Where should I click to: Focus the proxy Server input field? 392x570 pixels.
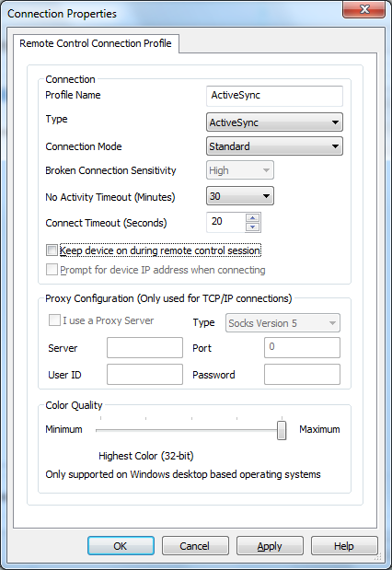coord(144,347)
